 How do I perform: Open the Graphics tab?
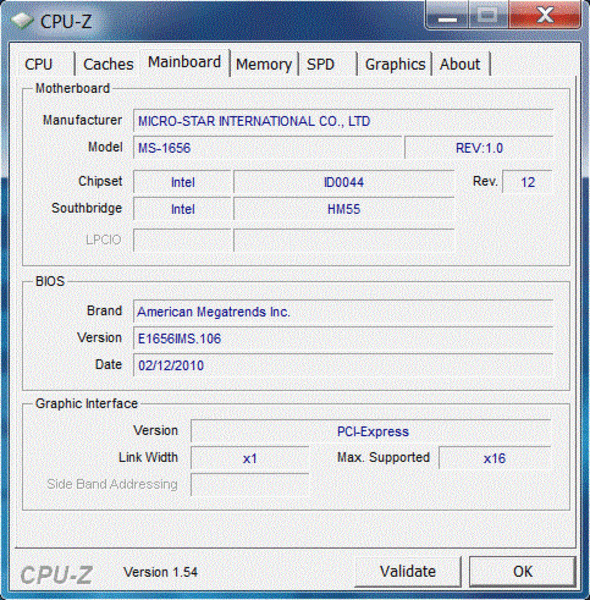pyautogui.click(x=395, y=64)
